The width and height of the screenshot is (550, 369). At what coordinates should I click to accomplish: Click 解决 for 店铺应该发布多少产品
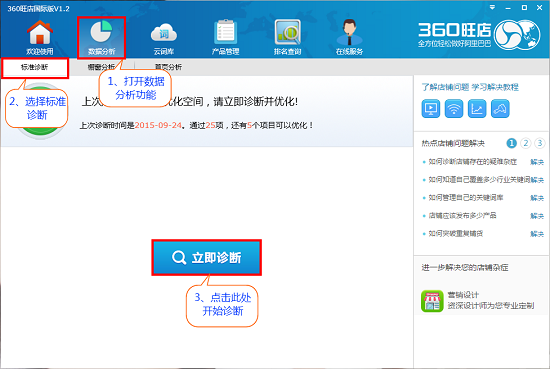(537, 216)
